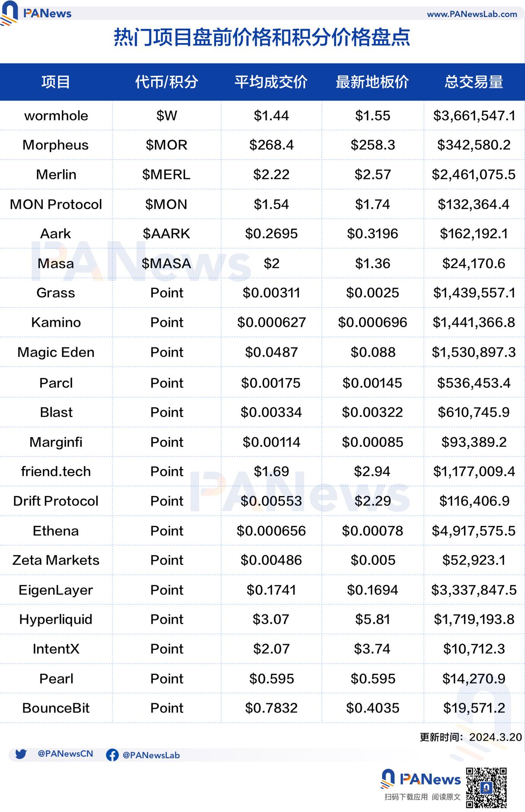Click the PANews logo beside the QR code

tap(421, 779)
